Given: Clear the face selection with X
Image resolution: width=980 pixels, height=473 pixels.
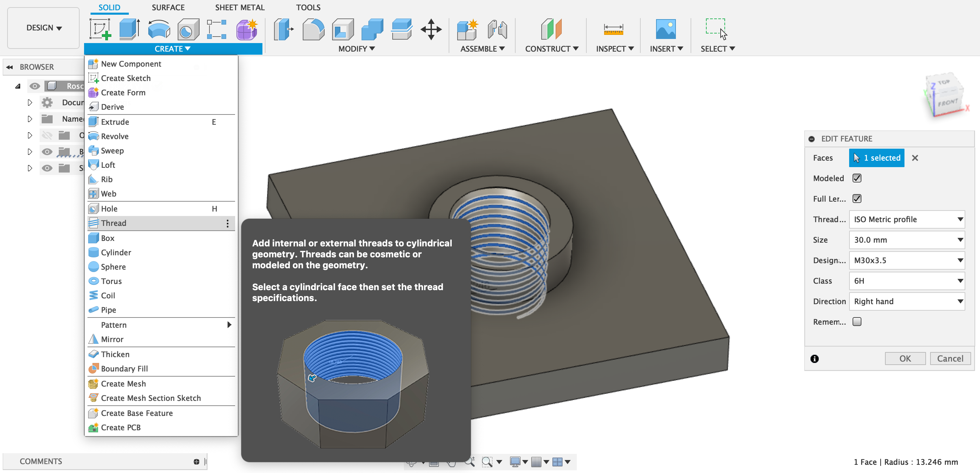Looking at the screenshot, I should pyautogui.click(x=915, y=158).
